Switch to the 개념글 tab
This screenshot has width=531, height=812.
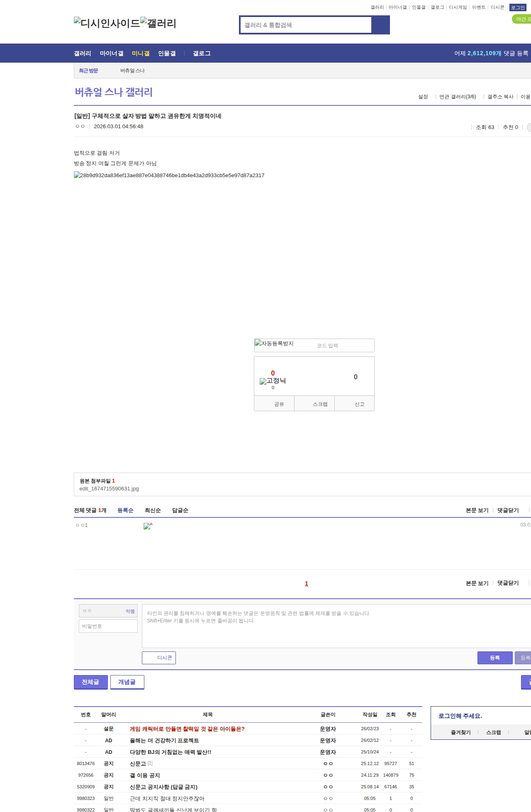(127, 682)
